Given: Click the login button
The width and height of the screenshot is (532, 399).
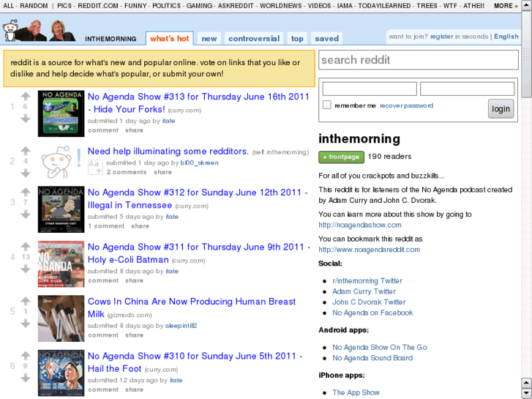Looking at the screenshot, I should pyautogui.click(x=501, y=108).
